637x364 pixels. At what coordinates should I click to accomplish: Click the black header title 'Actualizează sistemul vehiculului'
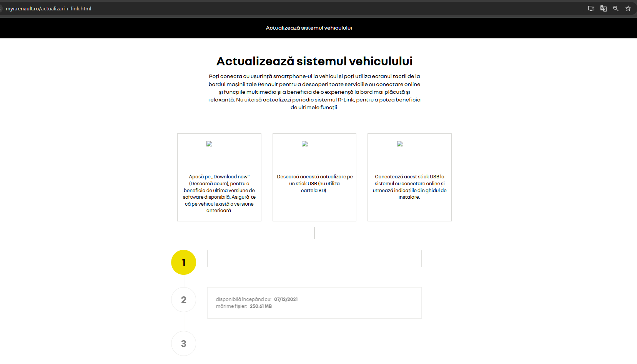[x=309, y=28]
